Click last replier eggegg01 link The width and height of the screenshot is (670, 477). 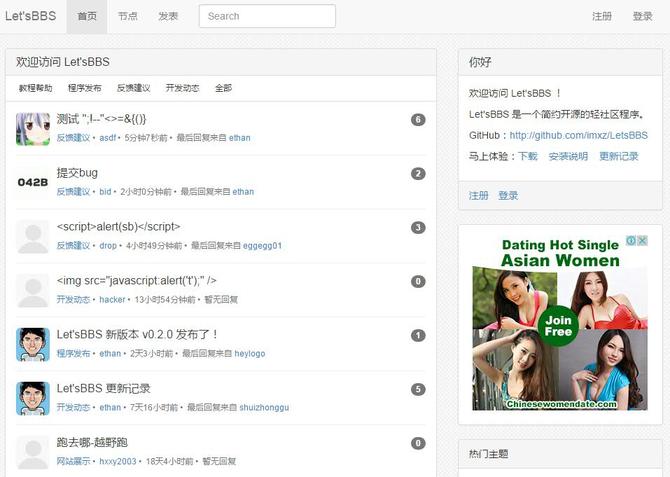point(262,246)
